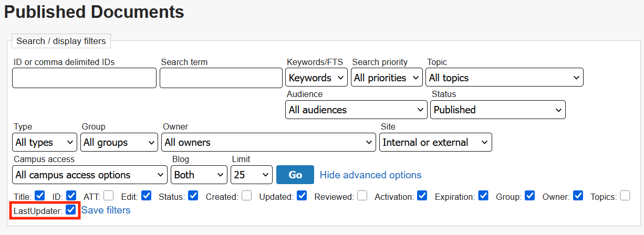Click the Save filters link
The image size is (644, 235).
106,210
